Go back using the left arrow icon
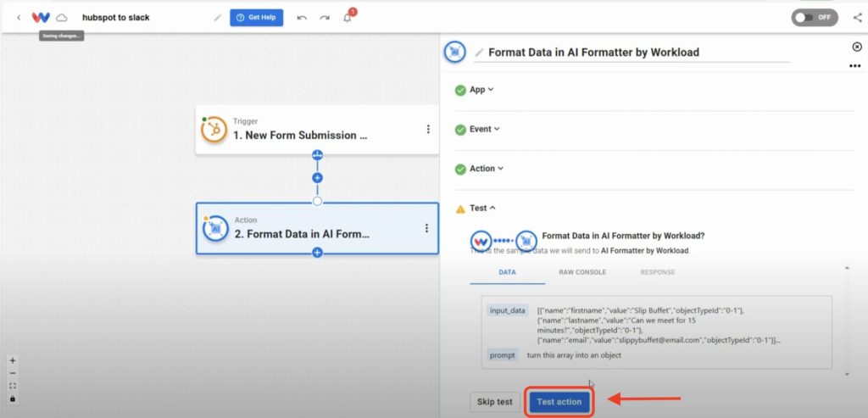868x418 pixels. coord(19,18)
